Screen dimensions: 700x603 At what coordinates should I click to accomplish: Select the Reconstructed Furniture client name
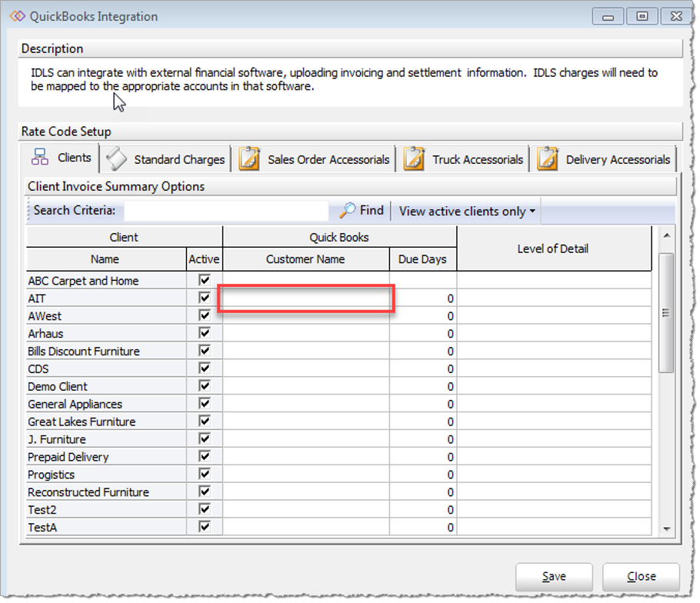[x=88, y=492]
